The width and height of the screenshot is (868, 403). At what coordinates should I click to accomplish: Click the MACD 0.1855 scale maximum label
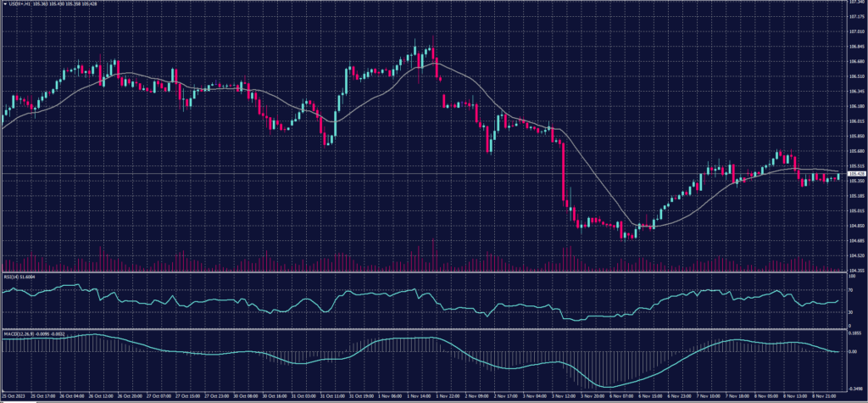pyautogui.click(x=854, y=334)
